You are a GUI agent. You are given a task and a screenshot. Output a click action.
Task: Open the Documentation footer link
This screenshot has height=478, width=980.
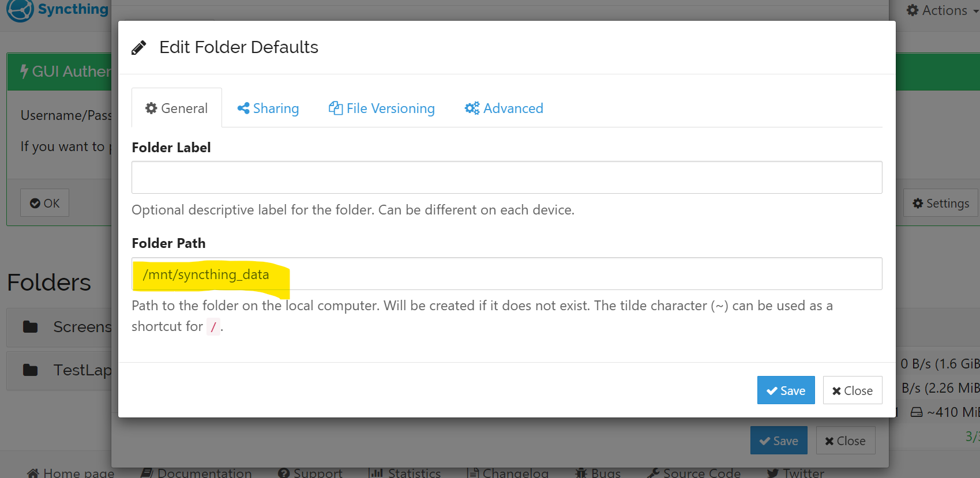click(x=197, y=473)
